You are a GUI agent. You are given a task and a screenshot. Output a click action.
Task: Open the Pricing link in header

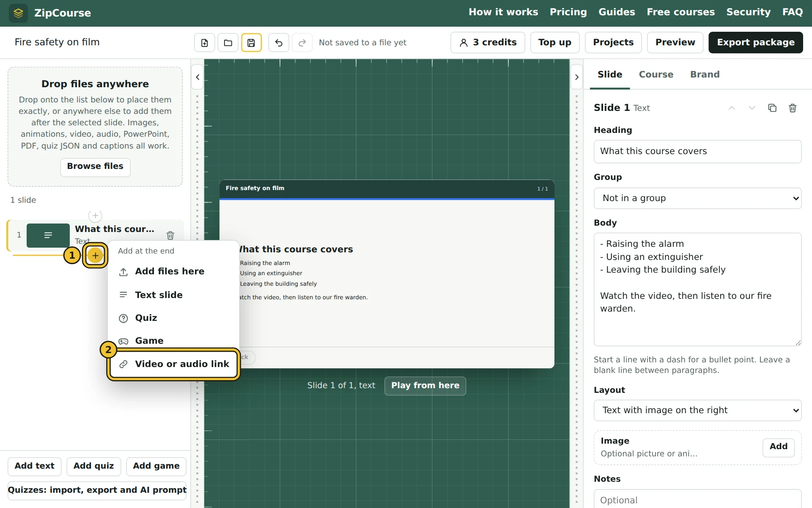[x=568, y=12]
